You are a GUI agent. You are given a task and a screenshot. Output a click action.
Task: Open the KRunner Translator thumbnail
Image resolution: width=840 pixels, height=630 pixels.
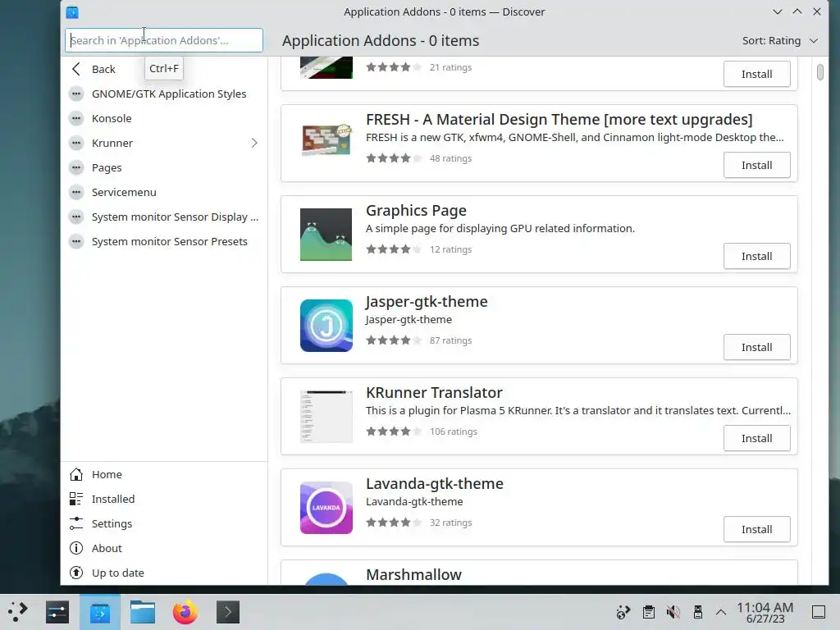click(326, 417)
